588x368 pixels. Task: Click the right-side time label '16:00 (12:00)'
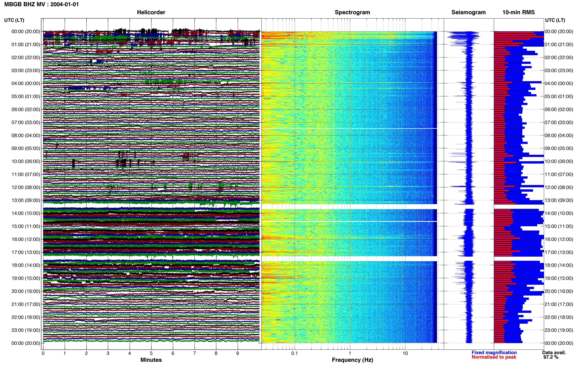click(x=559, y=239)
